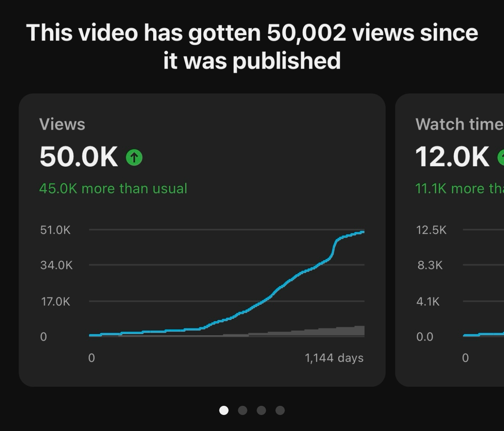Click the 17.0K gridline label

pyautogui.click(x=56, y=302)
